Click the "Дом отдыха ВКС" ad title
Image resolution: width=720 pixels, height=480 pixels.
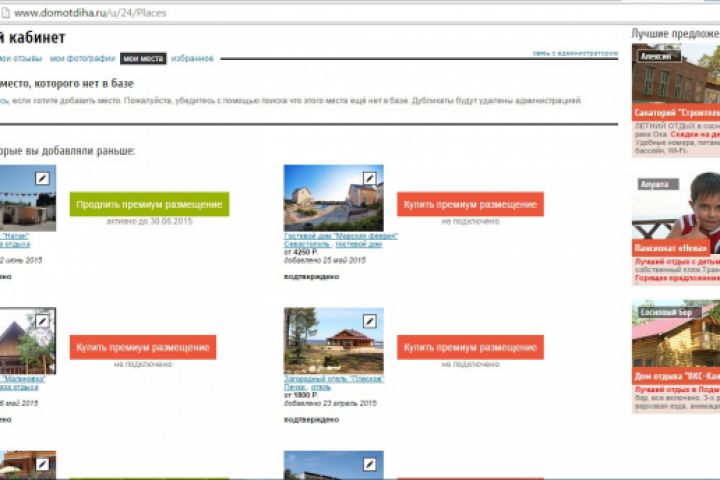tap(676, 376)
